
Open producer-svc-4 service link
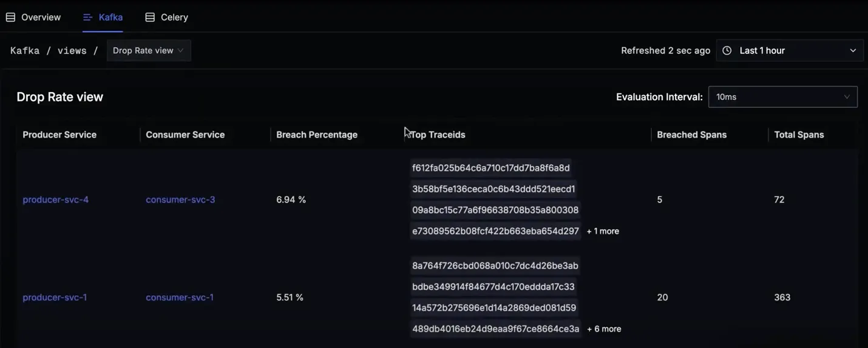coord(55,199)
